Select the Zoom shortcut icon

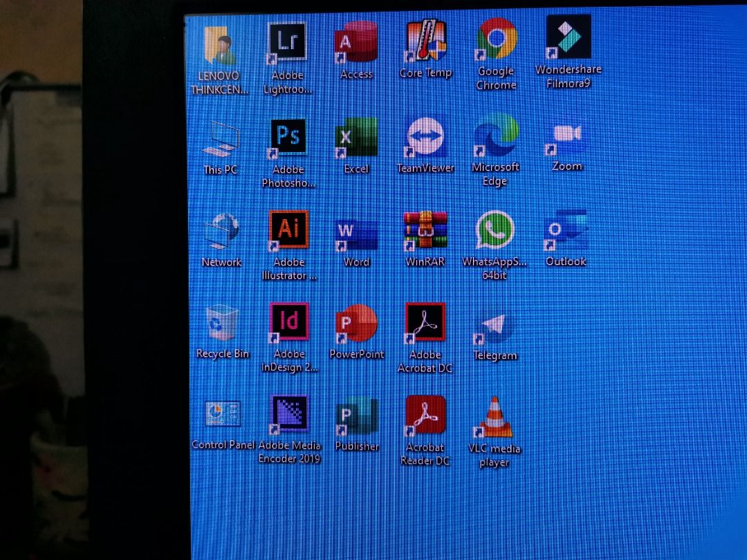(566, 136)
